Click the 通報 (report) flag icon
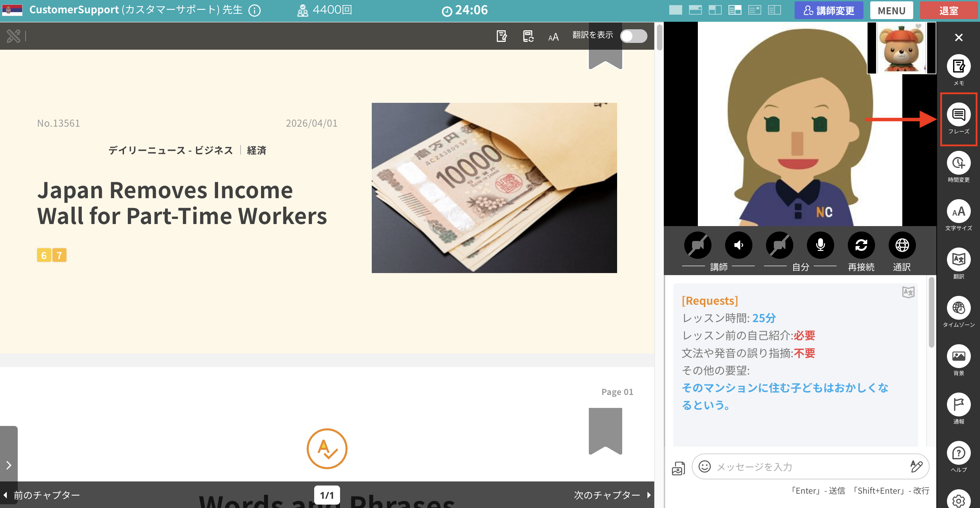 958,404
